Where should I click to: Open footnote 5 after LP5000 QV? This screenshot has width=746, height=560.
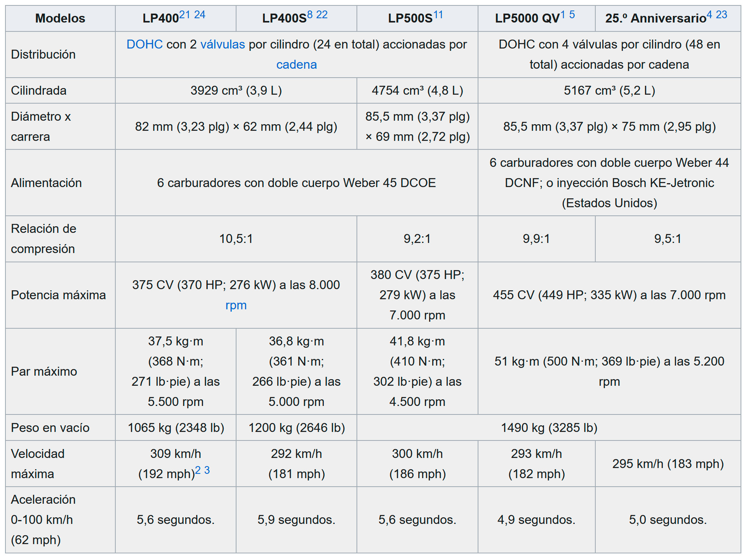pos(572,15)
